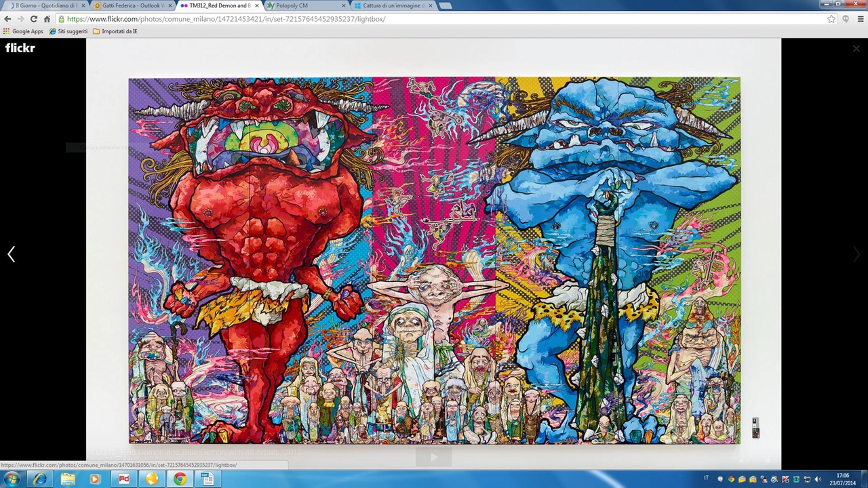Click the Flickr logo
This screenshot has width=868, height=488.
pyautogui.click(x=20, y=47)
